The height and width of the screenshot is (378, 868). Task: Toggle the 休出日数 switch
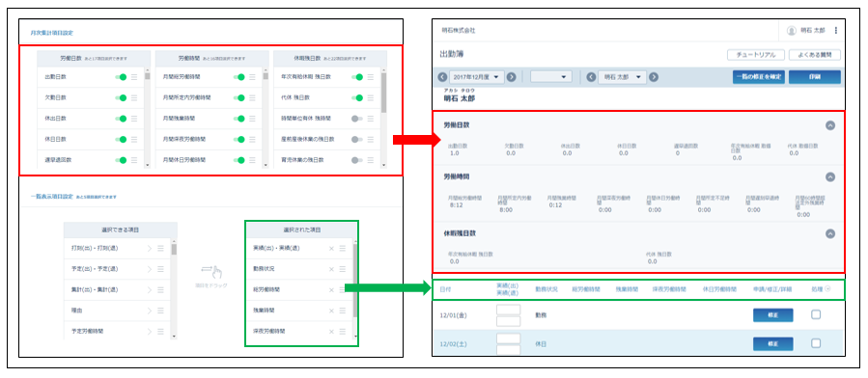(121, 119)
